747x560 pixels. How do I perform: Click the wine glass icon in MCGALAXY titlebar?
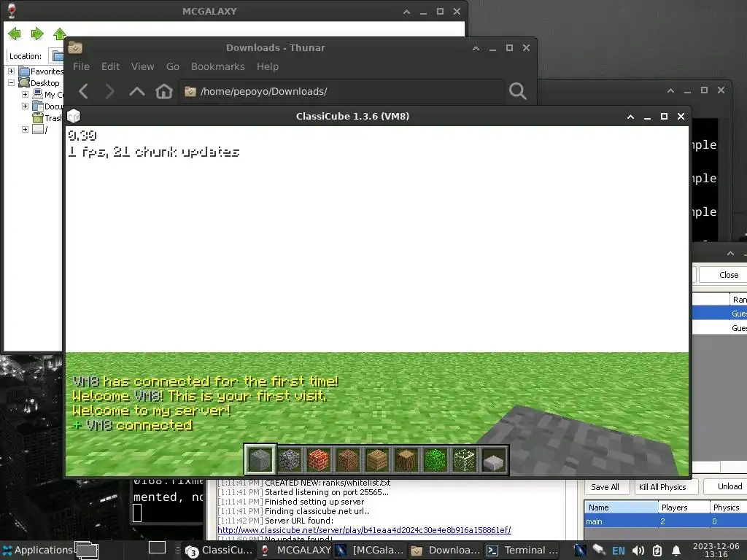12,11
